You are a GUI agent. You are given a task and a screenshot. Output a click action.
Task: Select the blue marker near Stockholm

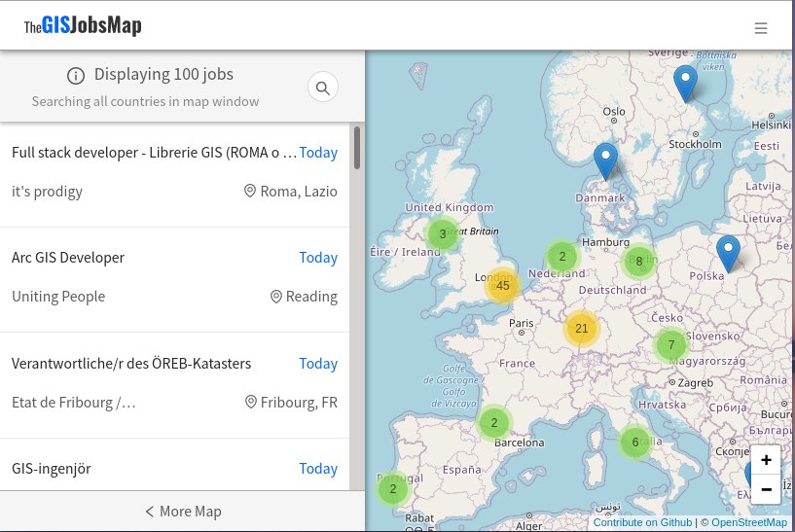pos(685,84)
